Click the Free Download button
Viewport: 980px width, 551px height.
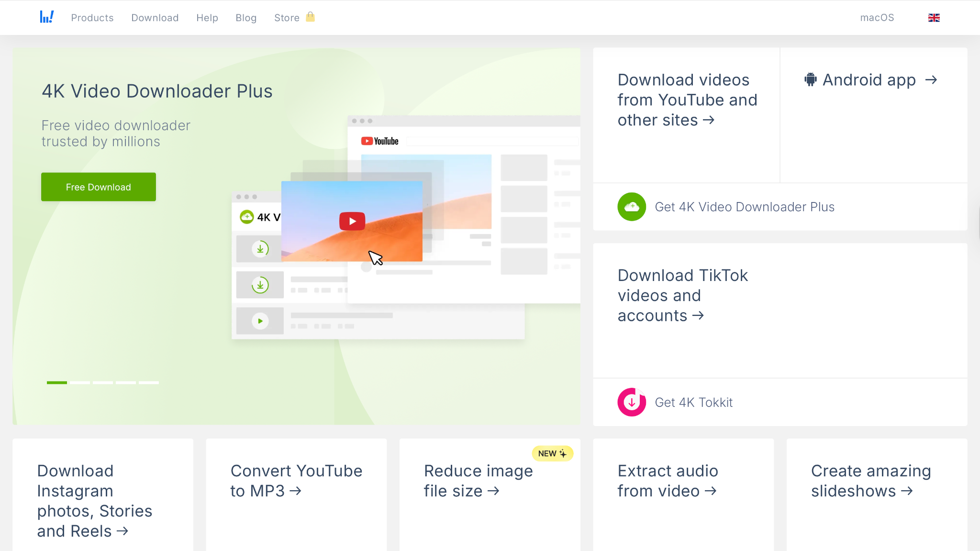(x=98, y=187)
